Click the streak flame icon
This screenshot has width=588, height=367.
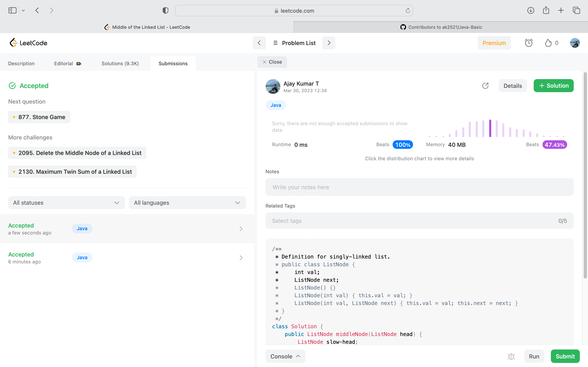pyautogui.click(x=548, y=43)
